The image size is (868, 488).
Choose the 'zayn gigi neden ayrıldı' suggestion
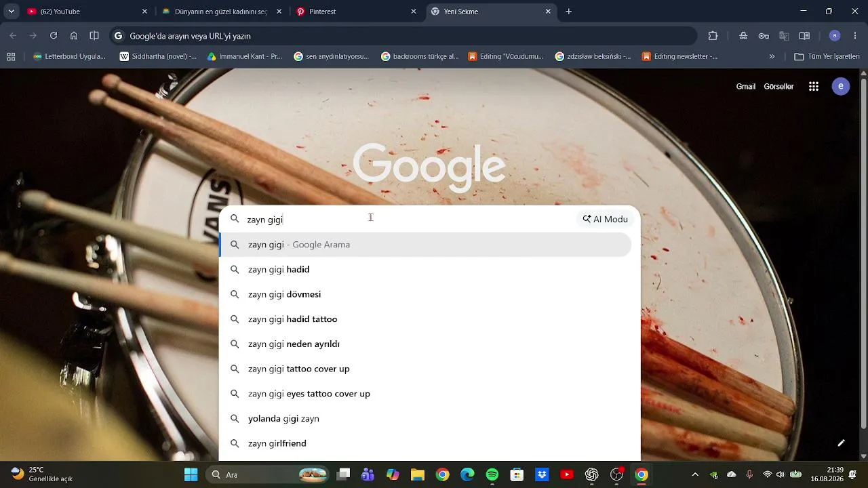(426, 344)
